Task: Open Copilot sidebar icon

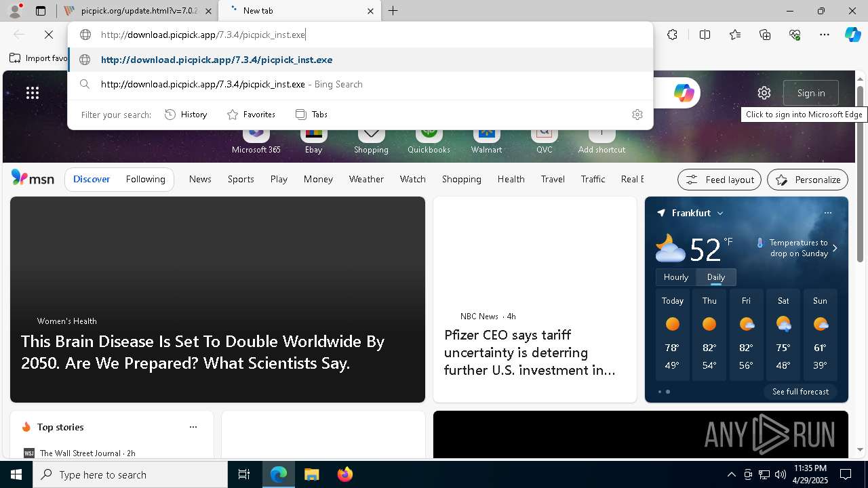Action: pyautogui.click(x=852, y=35)
